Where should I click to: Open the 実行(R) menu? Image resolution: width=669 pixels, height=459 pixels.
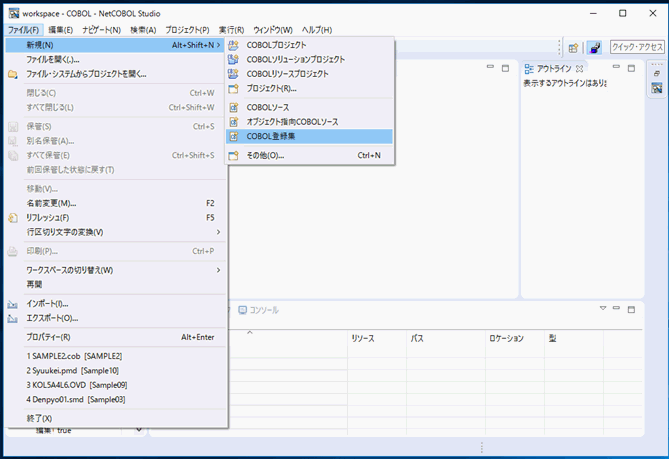coord(231,30)
